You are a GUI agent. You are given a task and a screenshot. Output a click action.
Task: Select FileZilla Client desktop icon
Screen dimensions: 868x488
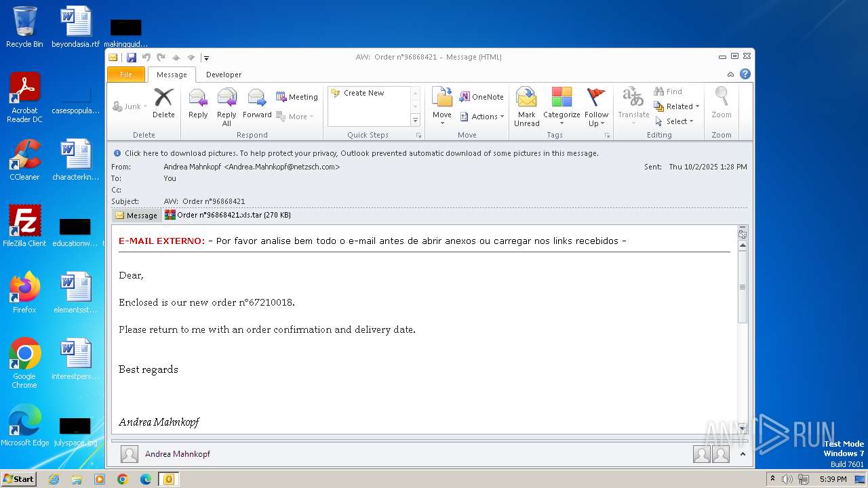pyautogui.click(x=24, y=226)
